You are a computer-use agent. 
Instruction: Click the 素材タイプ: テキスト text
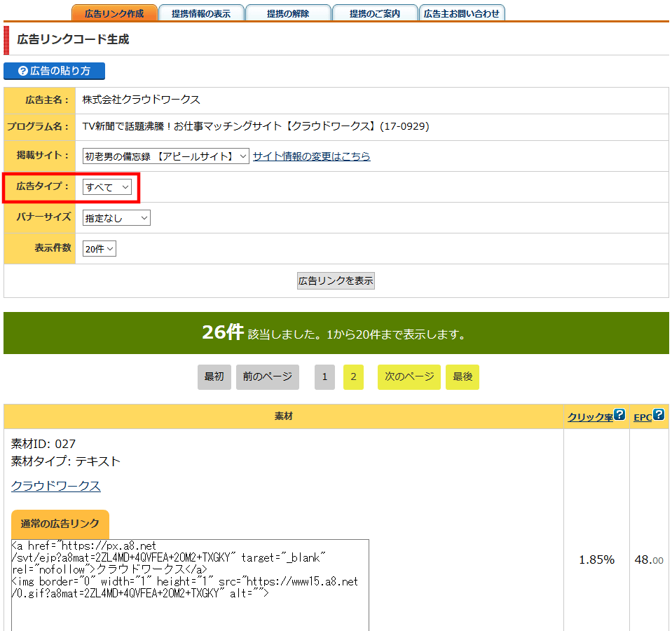click(66, 461)
